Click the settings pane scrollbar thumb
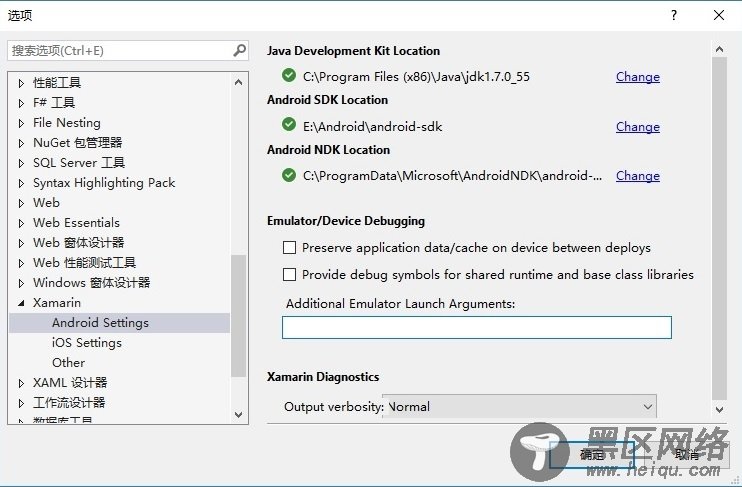Image resolution: width=742 pixels, height=487 pixels. click(x=720, y=229)
